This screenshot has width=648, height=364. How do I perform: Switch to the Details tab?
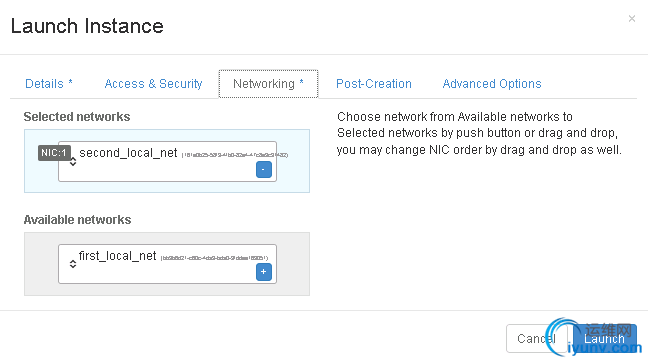tap(49, 84)
